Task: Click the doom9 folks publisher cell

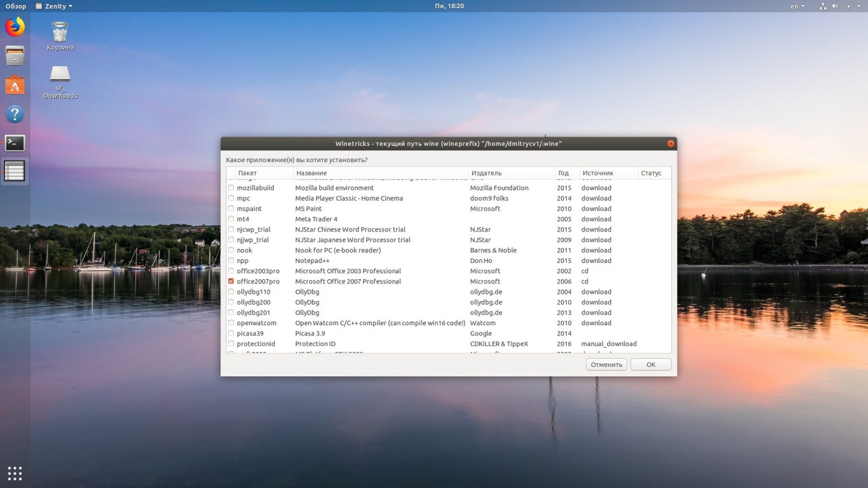Action: (x=489, y=198)
